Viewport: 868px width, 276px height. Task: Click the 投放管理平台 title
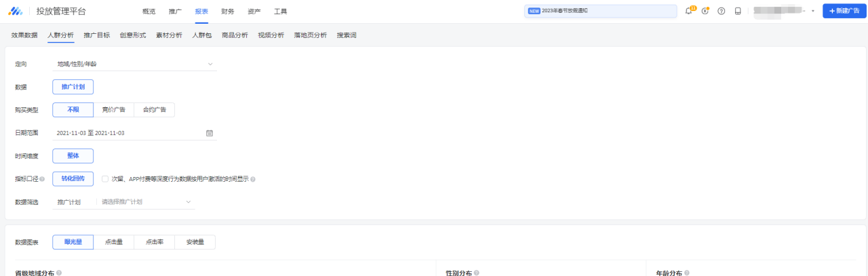click(62, 12)
